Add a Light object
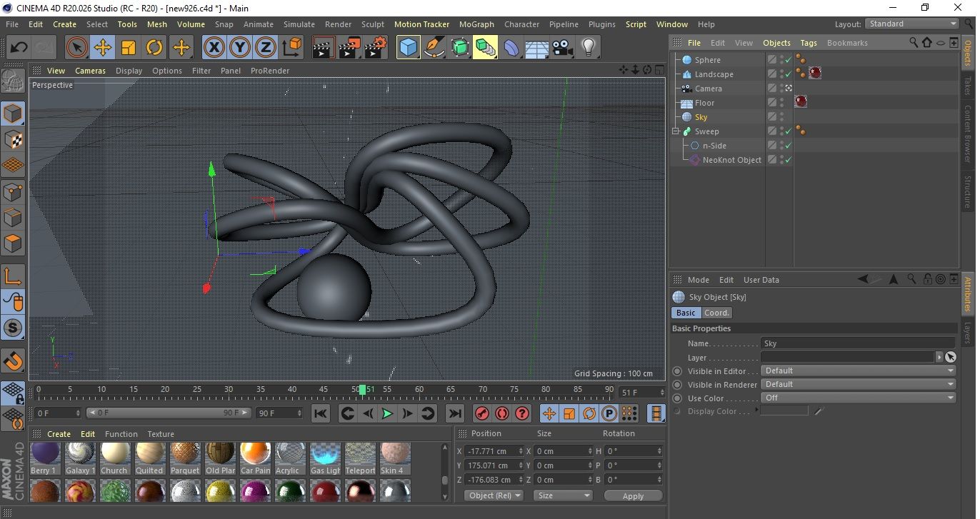 coord(589,48)
